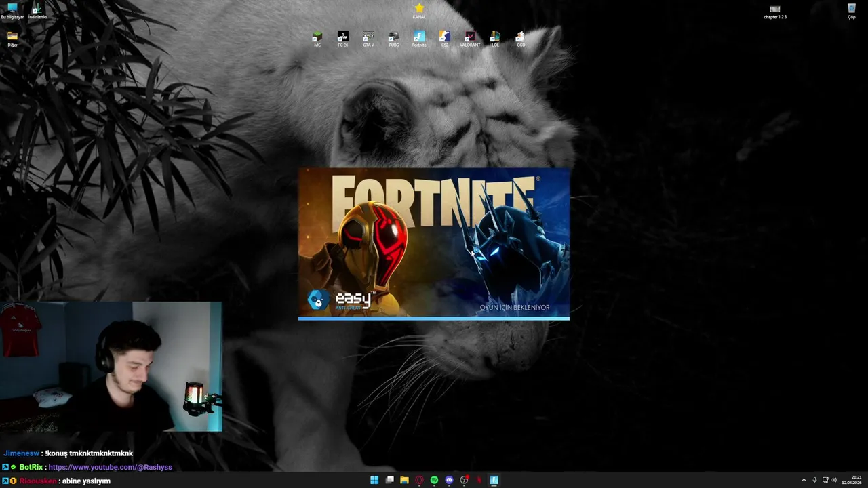The image size is (868, 488).
Task: Open Discord from the taskbar
Action: coord(449,480)
